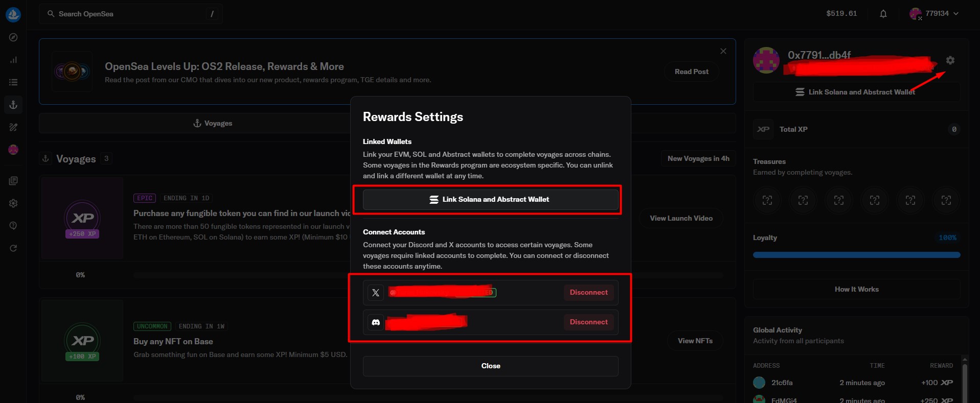Screen dimensions: 980x403
Task: Click the OpenSea sailboat logo
Action: (13, 14)
